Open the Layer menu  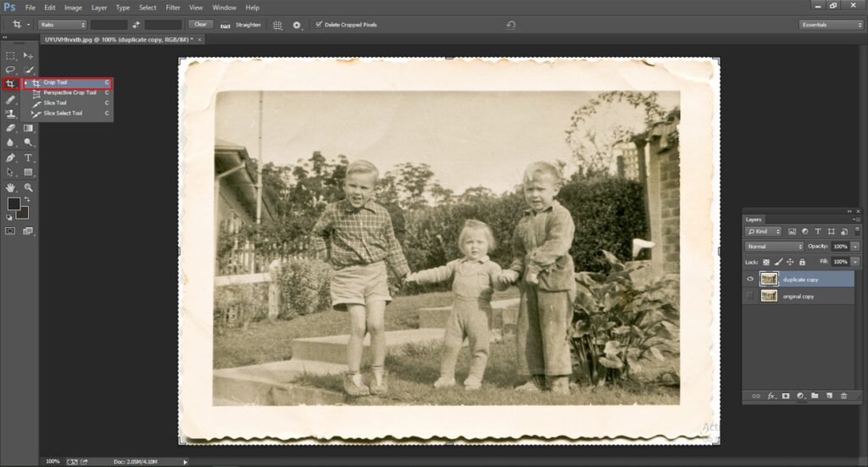coord(99,8)
